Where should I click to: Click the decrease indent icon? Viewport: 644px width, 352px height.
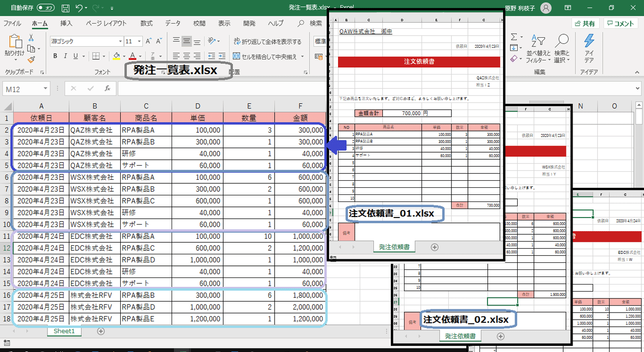212,56
